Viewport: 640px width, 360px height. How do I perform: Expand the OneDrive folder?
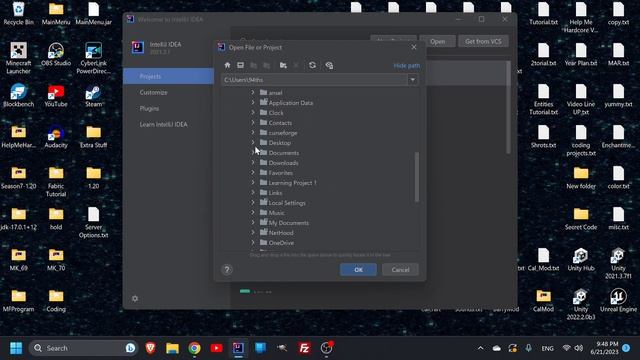pyautogui.click(x=253, y=242)
